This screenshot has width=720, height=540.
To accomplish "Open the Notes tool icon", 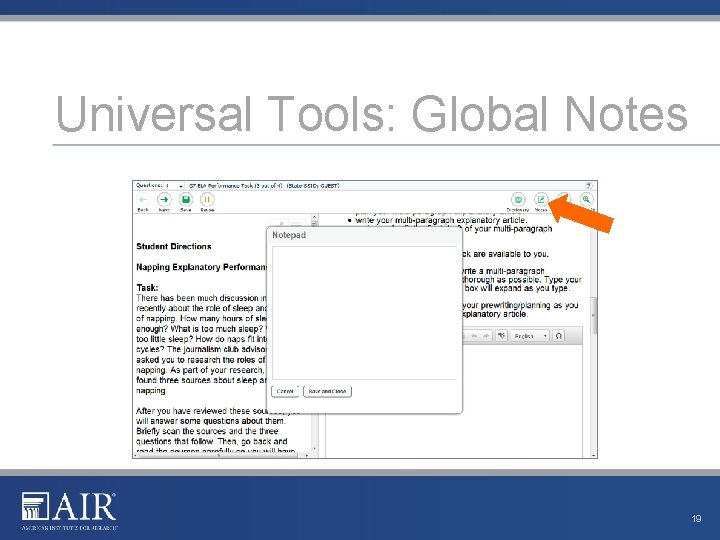I will (x=541, y=200).
